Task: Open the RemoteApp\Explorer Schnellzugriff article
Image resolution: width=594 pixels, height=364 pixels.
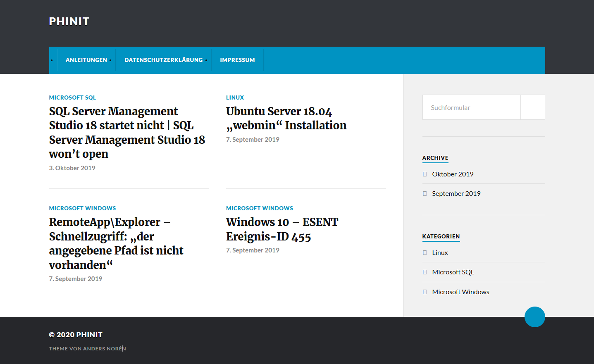Action: (116, 243)
